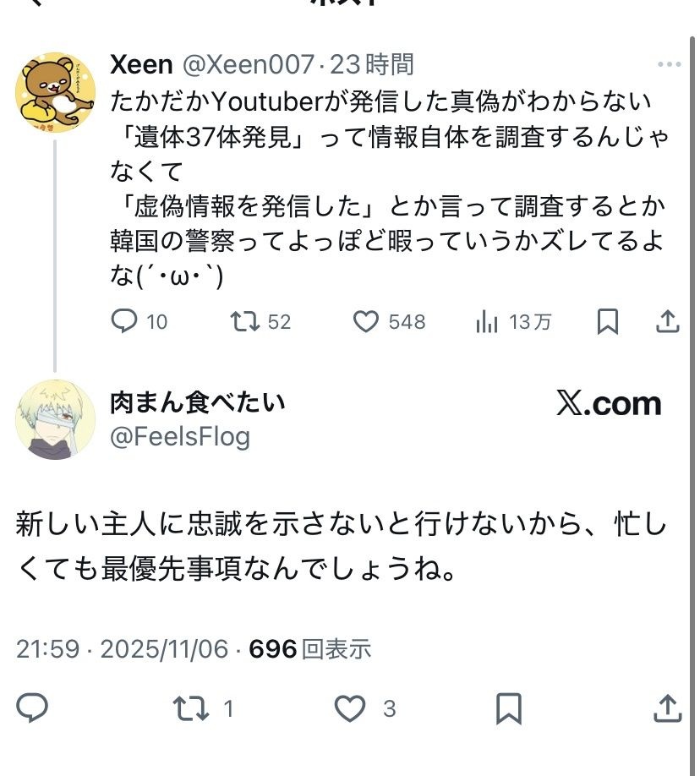Screen dimensions: 700x776
Task: Bookmark the 肉まん食べたい reply
Action: pos(509,708)
